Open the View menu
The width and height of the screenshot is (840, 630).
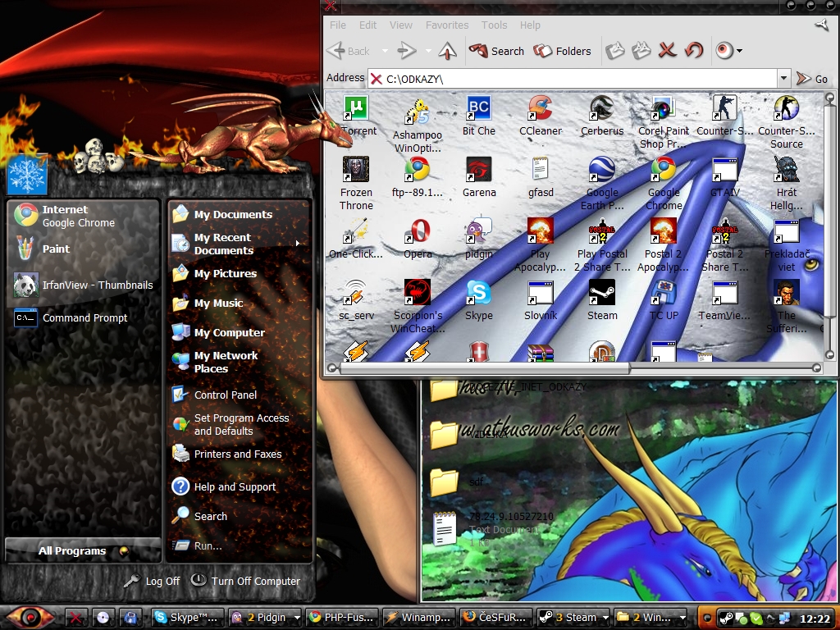point(400,25)
